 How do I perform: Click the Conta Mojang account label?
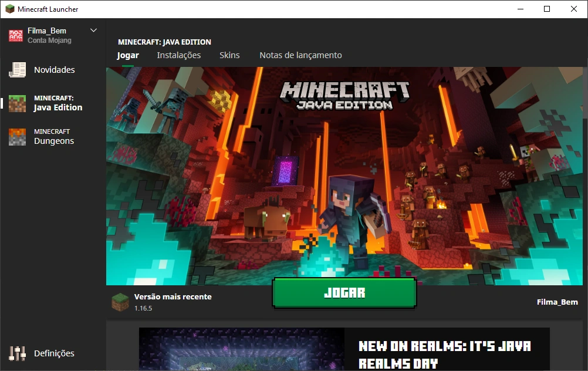49,41
